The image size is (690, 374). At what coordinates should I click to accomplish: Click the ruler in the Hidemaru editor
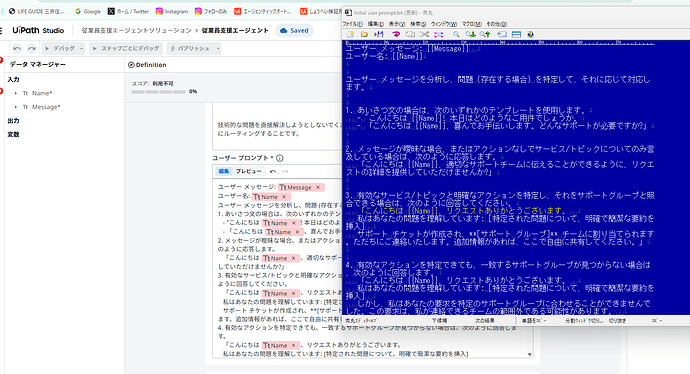coord(500,43)
